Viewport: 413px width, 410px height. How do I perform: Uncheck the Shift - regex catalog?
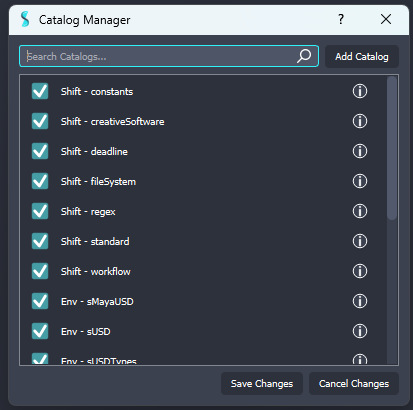pyautogui.click(x=40, y=211)
